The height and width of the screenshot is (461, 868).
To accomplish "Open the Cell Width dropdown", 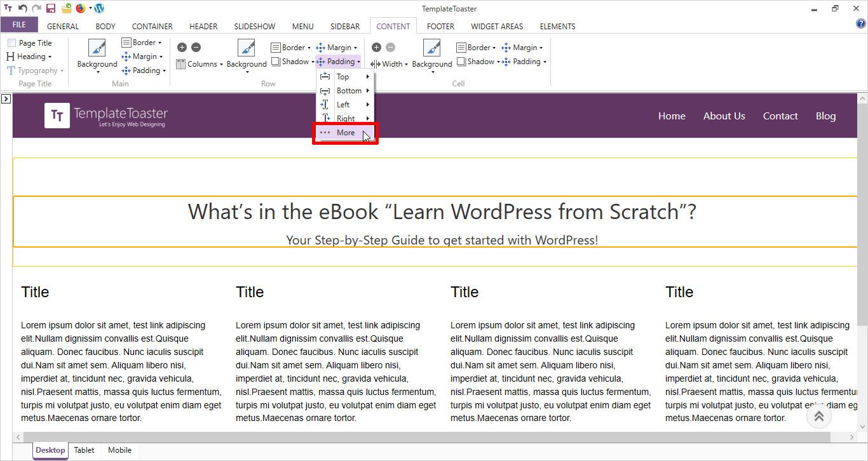I will [x=390, y=64].
